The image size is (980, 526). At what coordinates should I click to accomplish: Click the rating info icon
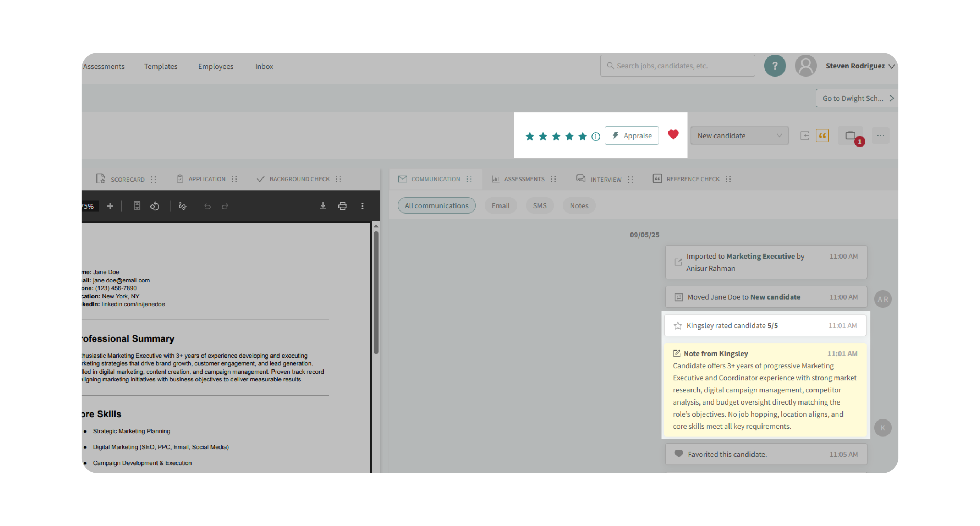pyautogui.click(x=595, y=136)
